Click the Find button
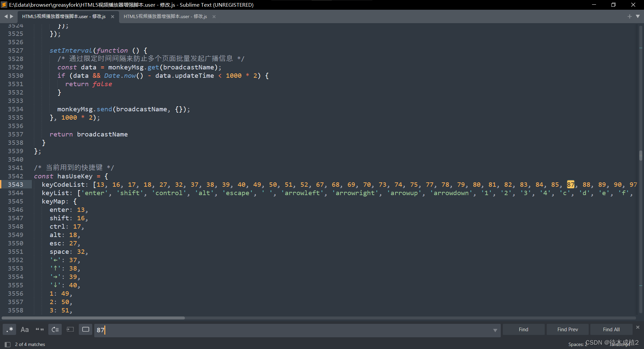Image resolution: width=644 pixels, height=349 pixels. [523, 330]
